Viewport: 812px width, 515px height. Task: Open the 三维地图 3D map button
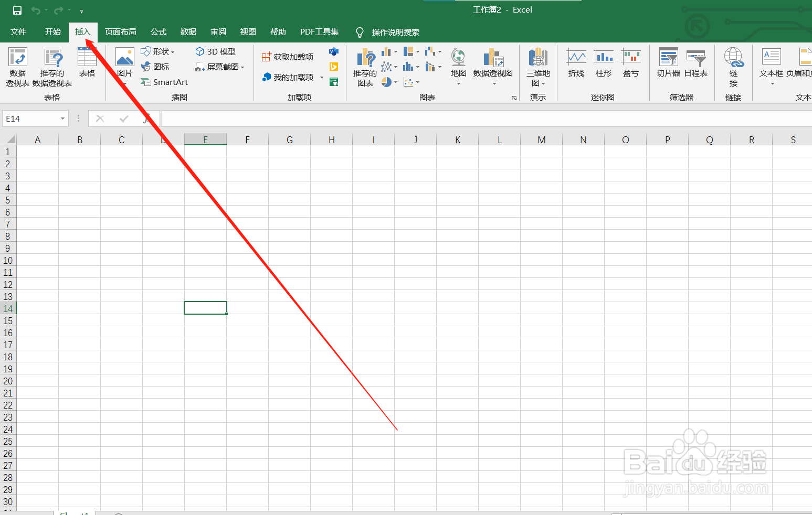(539, 67)
